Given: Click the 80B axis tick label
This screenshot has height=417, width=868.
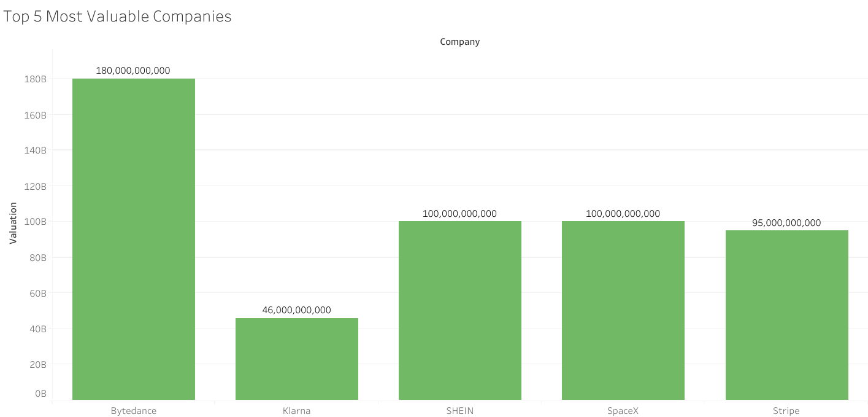Looking at the screenshot, I should pos(38,257).
